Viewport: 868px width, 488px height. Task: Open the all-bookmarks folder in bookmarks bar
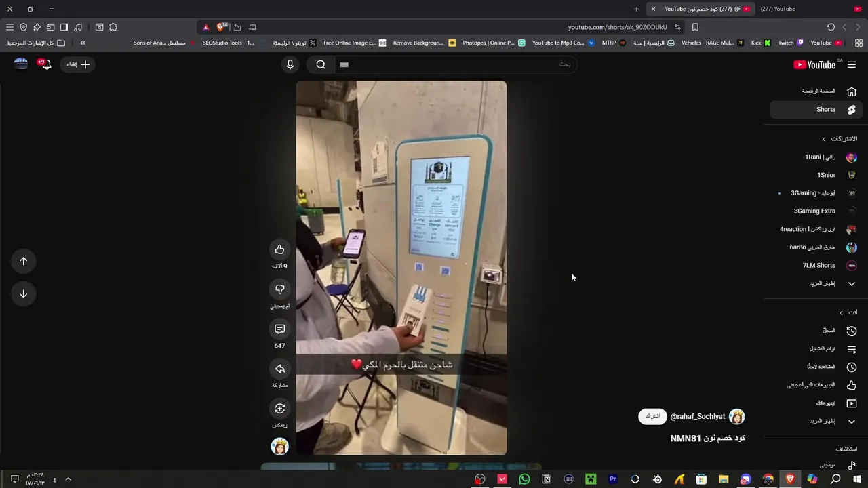click(36, 43)
